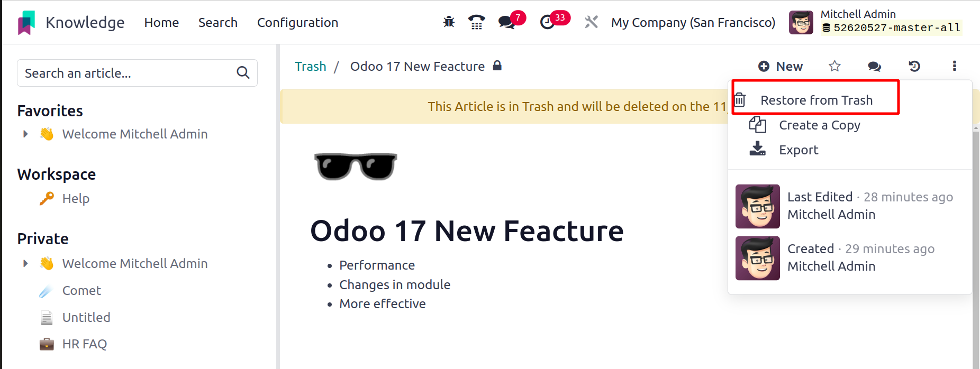Toggle the three-dot article options menu

tap(955, 66)
